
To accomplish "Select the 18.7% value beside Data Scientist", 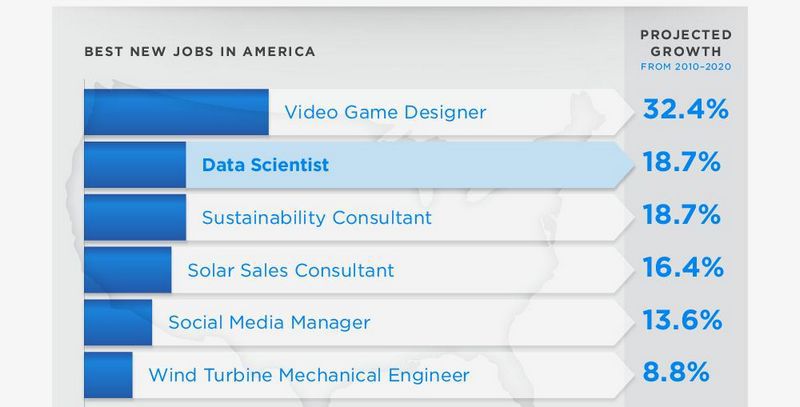I will (681, 163).
